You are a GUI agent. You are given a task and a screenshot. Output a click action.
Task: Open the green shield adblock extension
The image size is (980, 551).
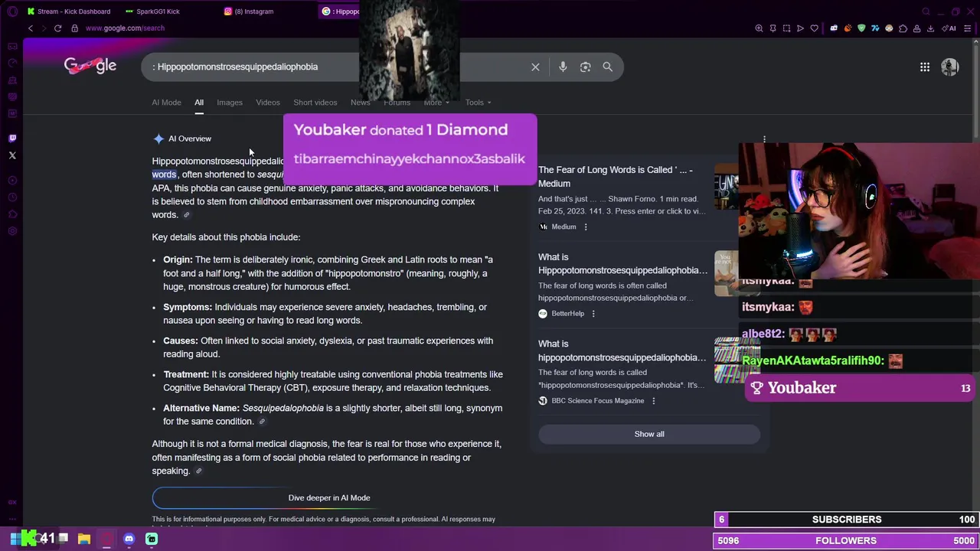(x=861, y=28)
